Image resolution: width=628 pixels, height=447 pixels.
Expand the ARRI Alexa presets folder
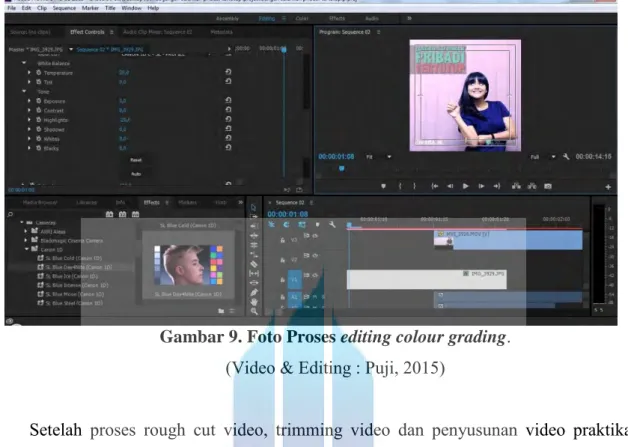26,231
